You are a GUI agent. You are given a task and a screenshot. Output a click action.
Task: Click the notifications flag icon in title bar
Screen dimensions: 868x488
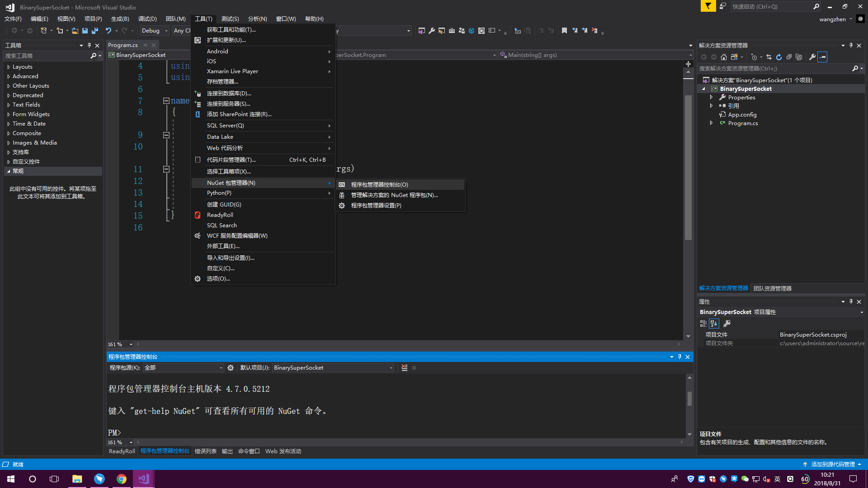pyautogui.click(x=708, y=6)
